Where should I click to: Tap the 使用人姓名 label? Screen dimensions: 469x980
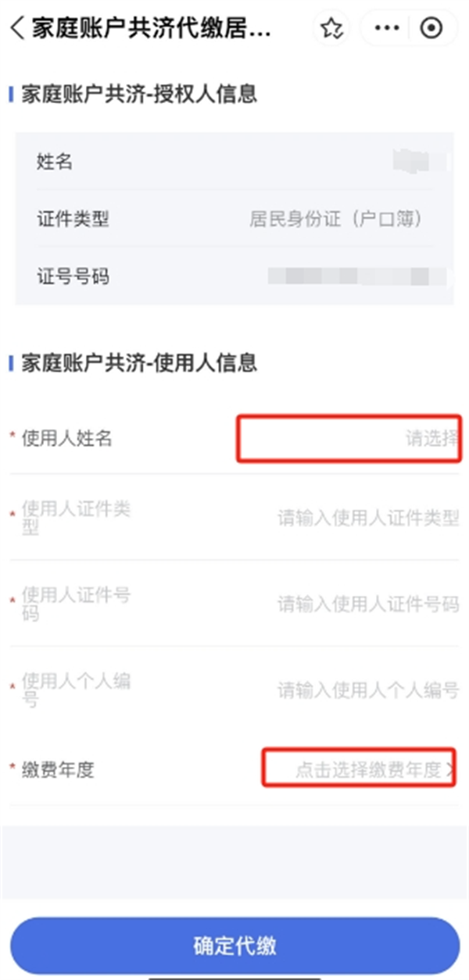(67, 438)
